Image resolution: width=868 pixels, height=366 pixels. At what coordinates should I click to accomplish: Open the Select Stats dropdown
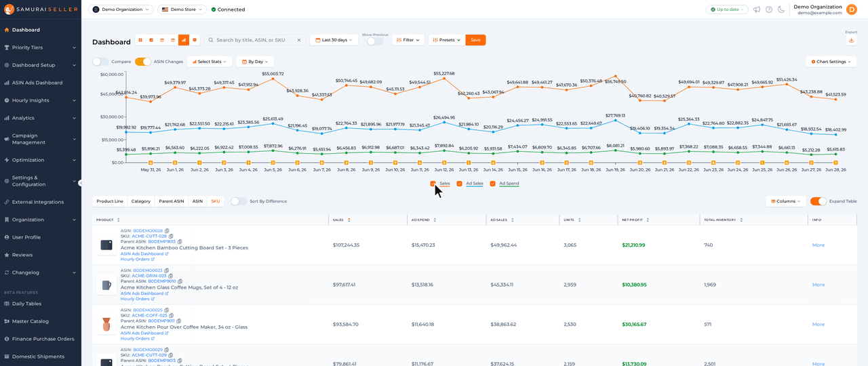coord(210,62)
